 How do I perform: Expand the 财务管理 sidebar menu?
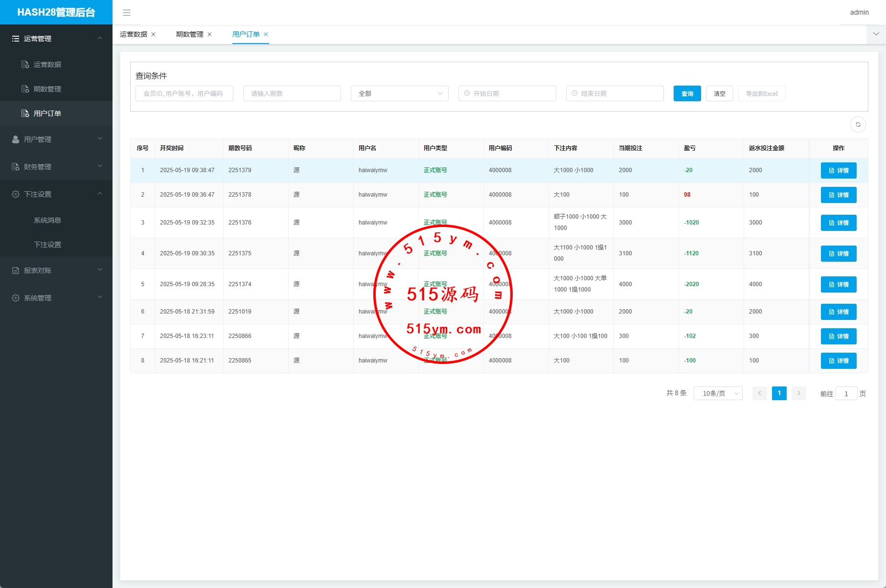pos(56,167)
